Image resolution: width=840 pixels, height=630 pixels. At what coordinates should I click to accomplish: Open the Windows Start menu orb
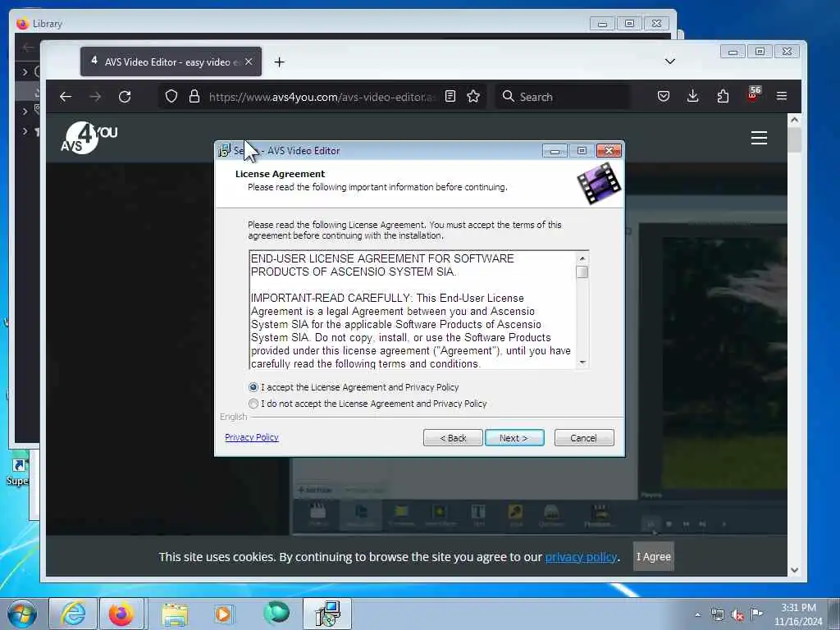pyautogui.click(x=22, y=614)
